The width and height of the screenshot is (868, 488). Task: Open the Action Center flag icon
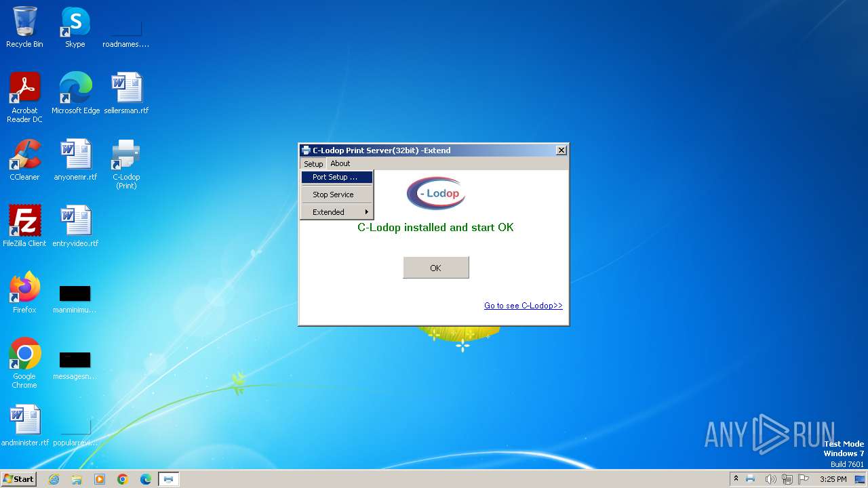[x=804, y=479]
